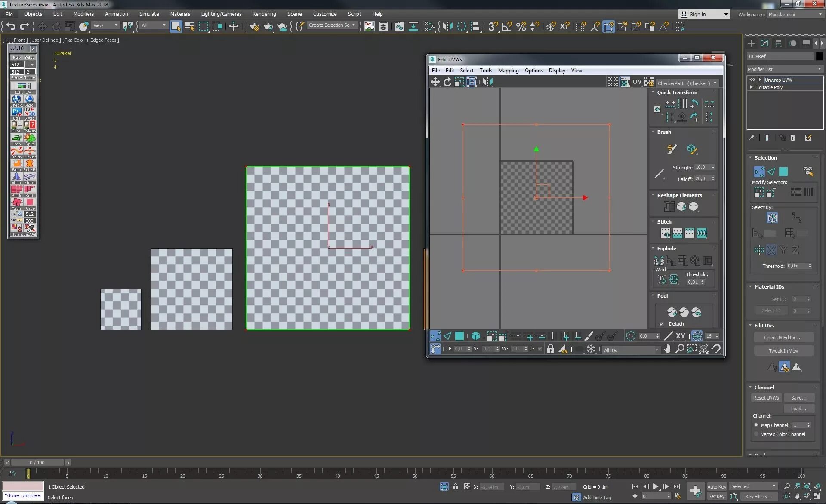
Task: Toggle the Detach checkbox in Peel
Action: tap(662, 324)
